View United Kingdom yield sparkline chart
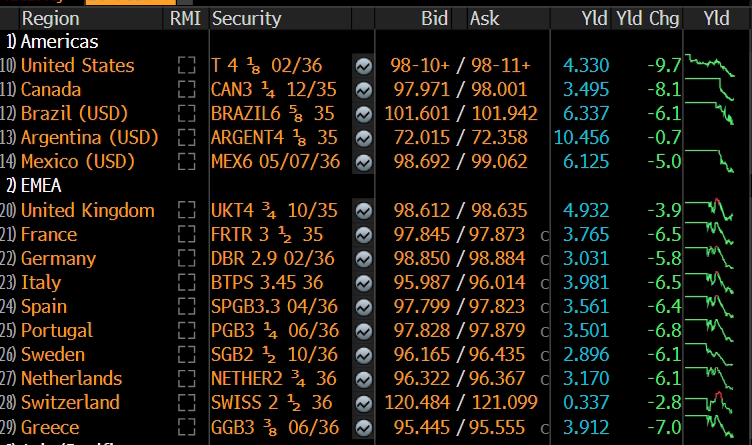The width and height of the screenshot is (752, 445). tap(710, 210)
